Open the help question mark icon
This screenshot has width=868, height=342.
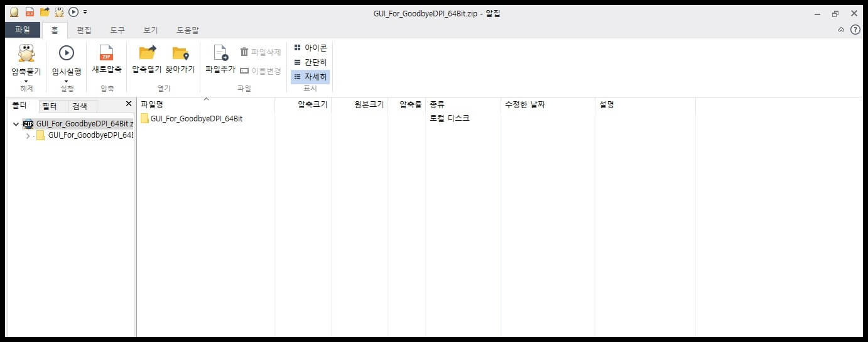855,30
